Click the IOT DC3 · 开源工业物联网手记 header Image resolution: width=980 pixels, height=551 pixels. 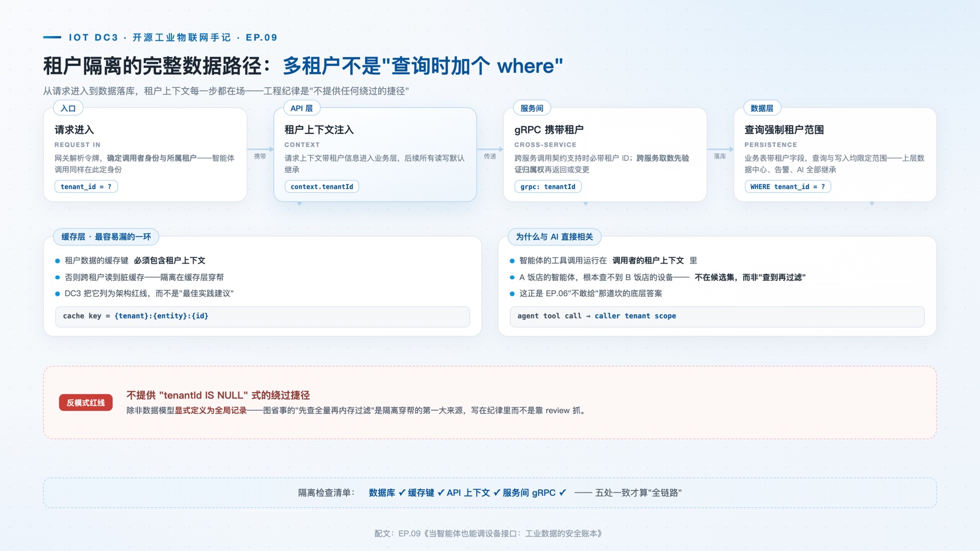coord(173,37)
